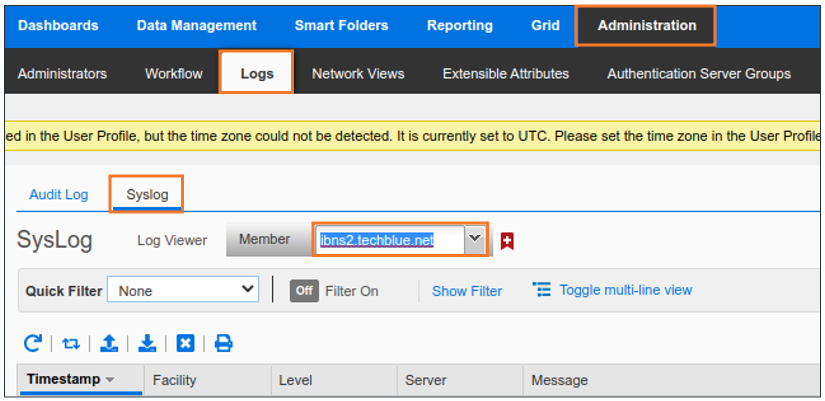Image resolution: width=825 pixels, height=401 pixels.
Task: Open the Timestamp column sort arrow
Action: pos(110,380)
